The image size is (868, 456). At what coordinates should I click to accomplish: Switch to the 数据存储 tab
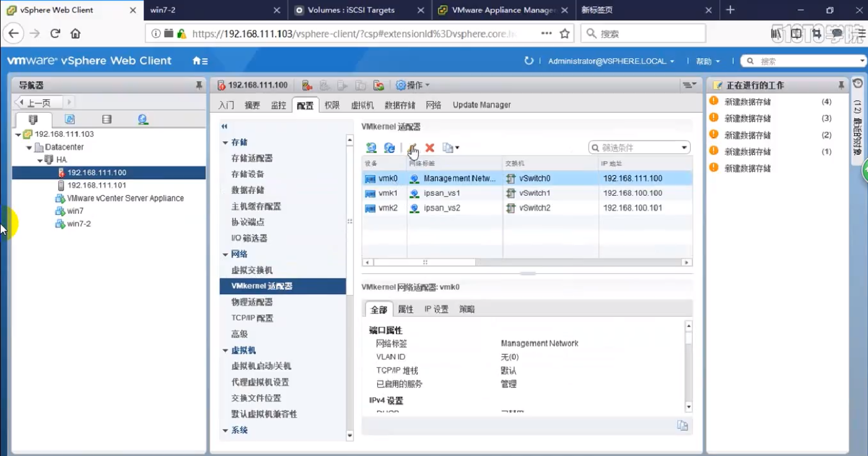[400, 105]
